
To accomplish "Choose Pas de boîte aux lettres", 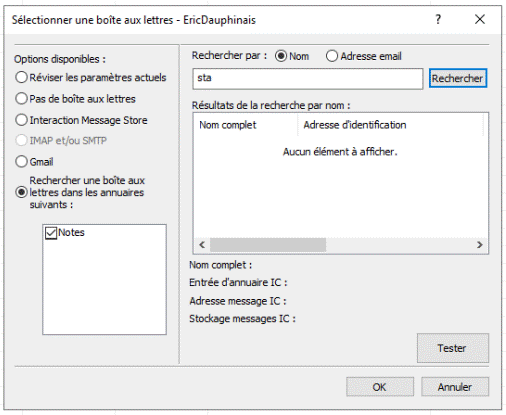I will (x=21, y=99).
